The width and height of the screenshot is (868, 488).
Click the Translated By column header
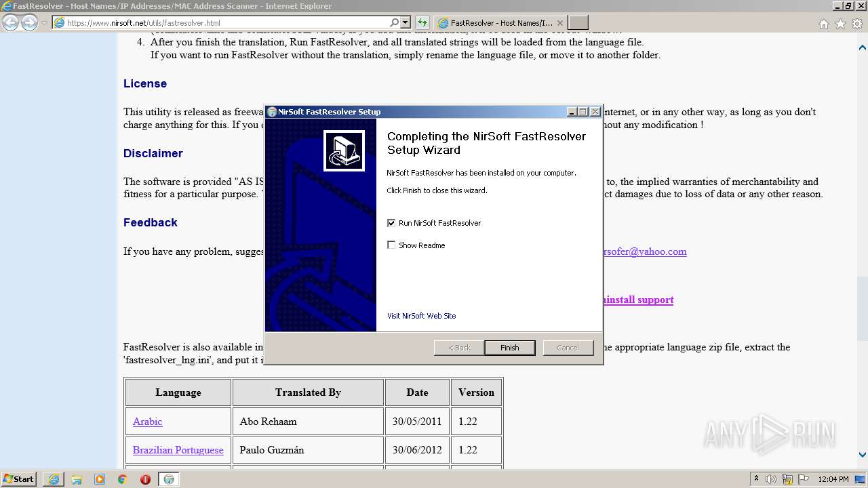pos(308,392)
